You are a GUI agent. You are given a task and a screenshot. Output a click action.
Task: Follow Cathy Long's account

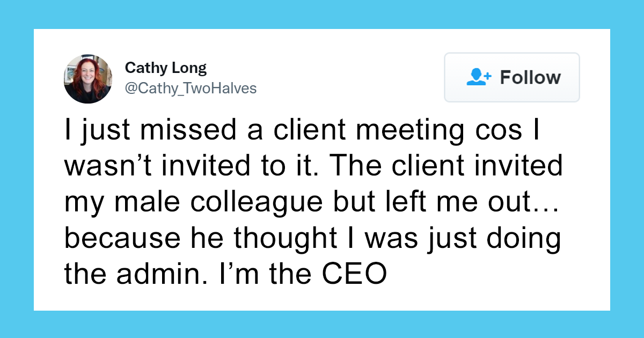point(512,77)
